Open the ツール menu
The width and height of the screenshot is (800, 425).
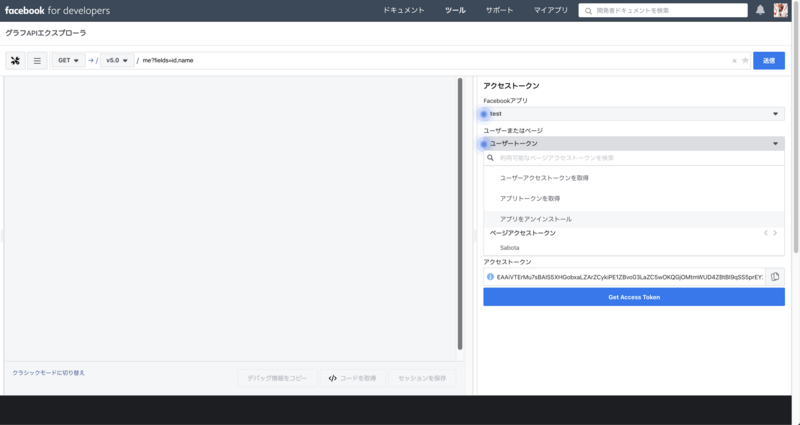455,10
